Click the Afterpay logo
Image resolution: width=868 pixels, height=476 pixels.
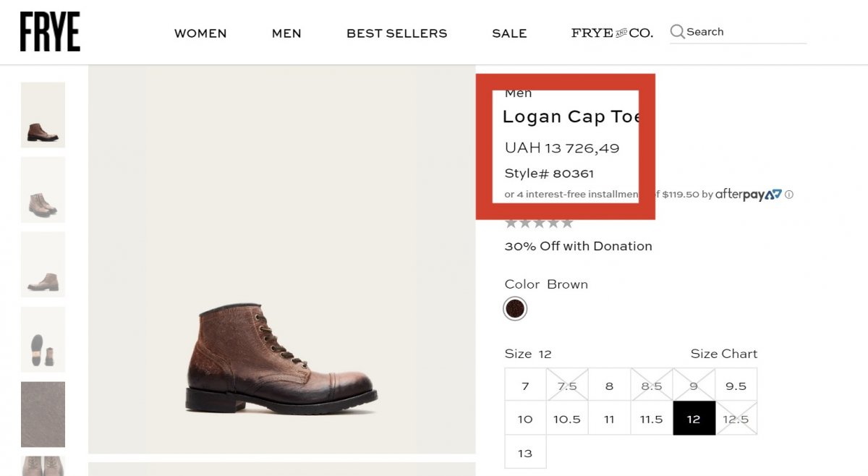point(748,195)
